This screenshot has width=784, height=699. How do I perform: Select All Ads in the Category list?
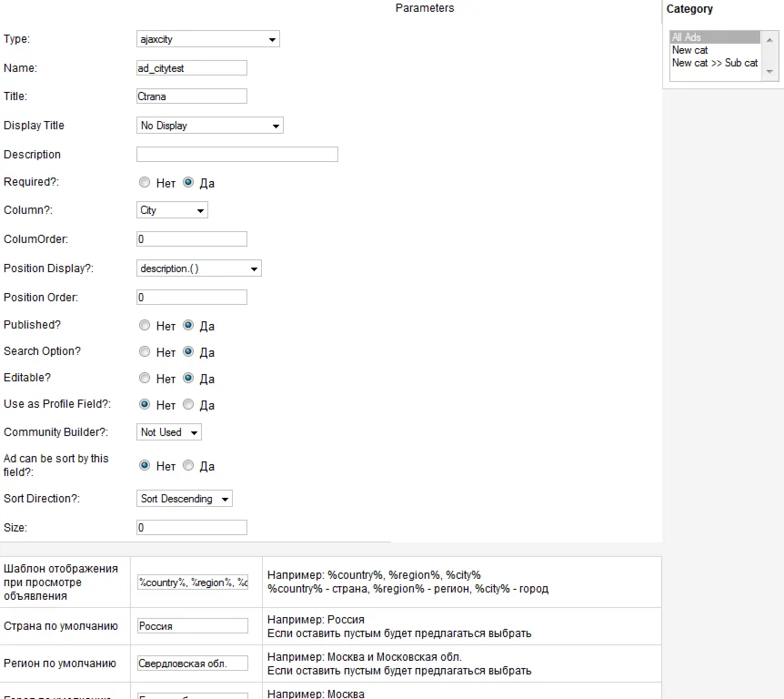[x=714, y=37]
